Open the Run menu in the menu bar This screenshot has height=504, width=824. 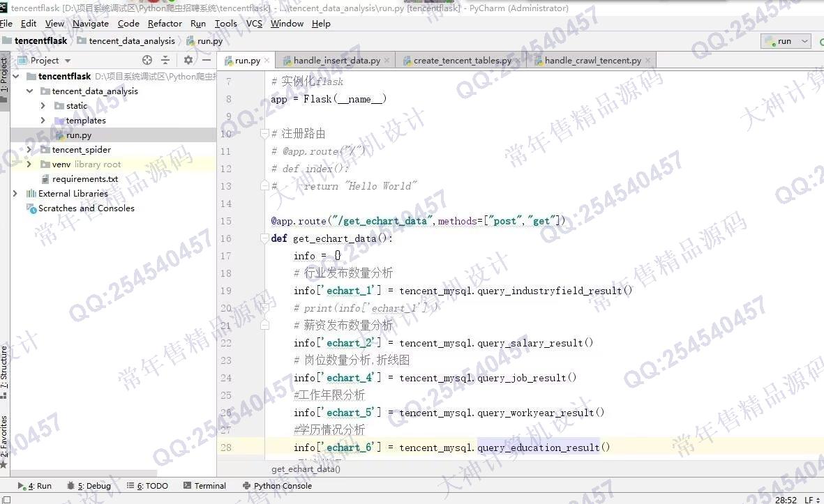[x=198, y=24]
